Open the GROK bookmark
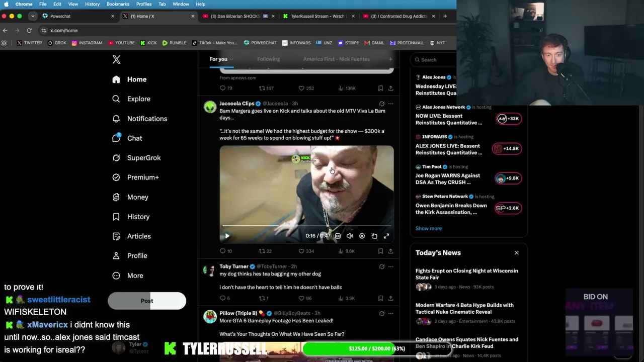 [57, 43]
